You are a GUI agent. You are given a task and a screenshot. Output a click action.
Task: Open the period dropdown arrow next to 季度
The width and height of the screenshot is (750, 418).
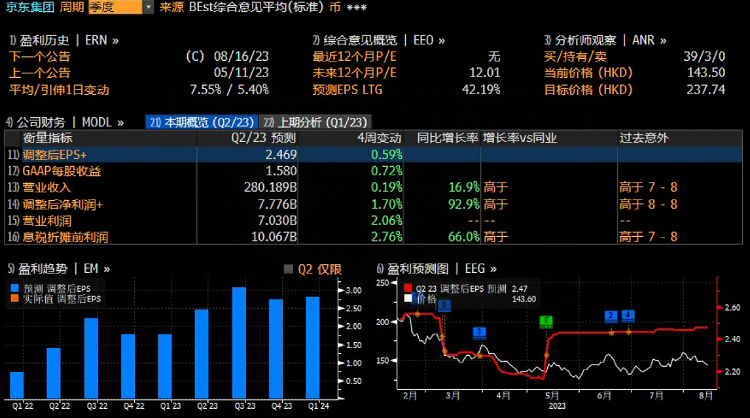tap(148, 7)
